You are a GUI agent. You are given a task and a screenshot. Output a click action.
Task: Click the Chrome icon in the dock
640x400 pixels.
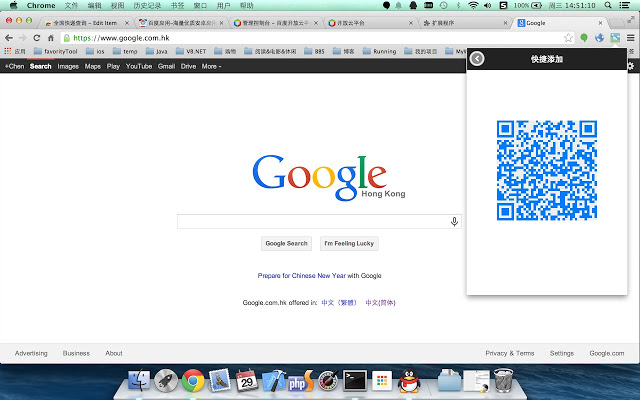pyautogui.click(x=193, y=380)
